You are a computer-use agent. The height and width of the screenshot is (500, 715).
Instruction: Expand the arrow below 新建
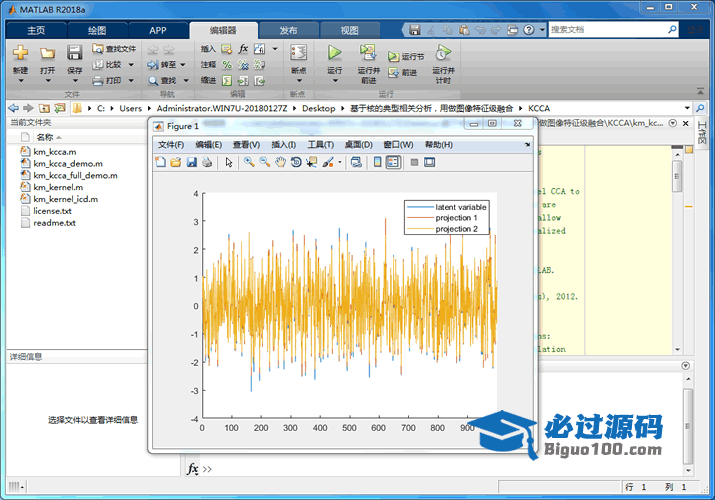[20, 81]
